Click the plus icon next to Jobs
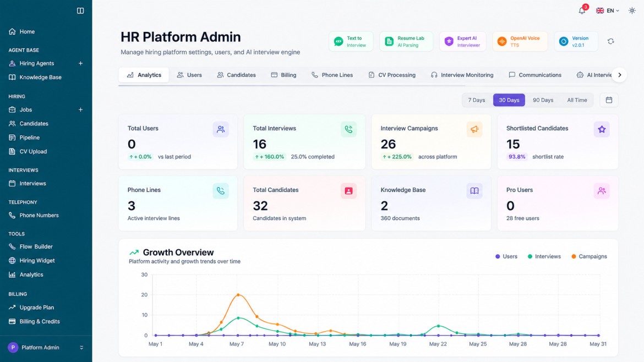Image resolution: width=644 pixels, height=362 pixels. point(80,109)
